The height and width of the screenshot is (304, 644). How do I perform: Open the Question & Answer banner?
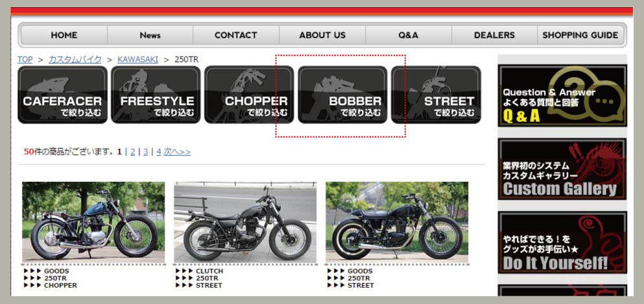[562, 95]
